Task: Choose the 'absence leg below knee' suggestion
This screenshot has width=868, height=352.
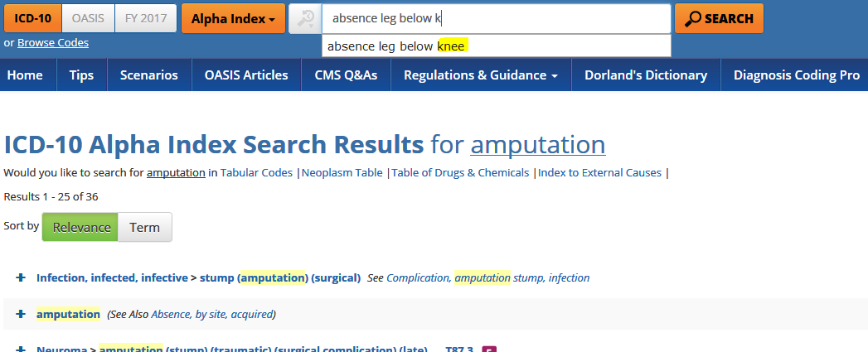Action: (398, 46)
